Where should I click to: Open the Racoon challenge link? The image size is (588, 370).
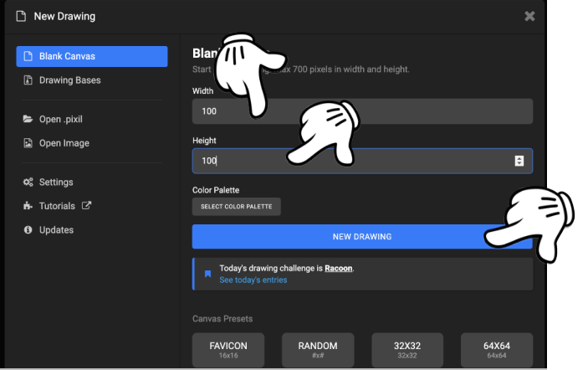point(338,269)
